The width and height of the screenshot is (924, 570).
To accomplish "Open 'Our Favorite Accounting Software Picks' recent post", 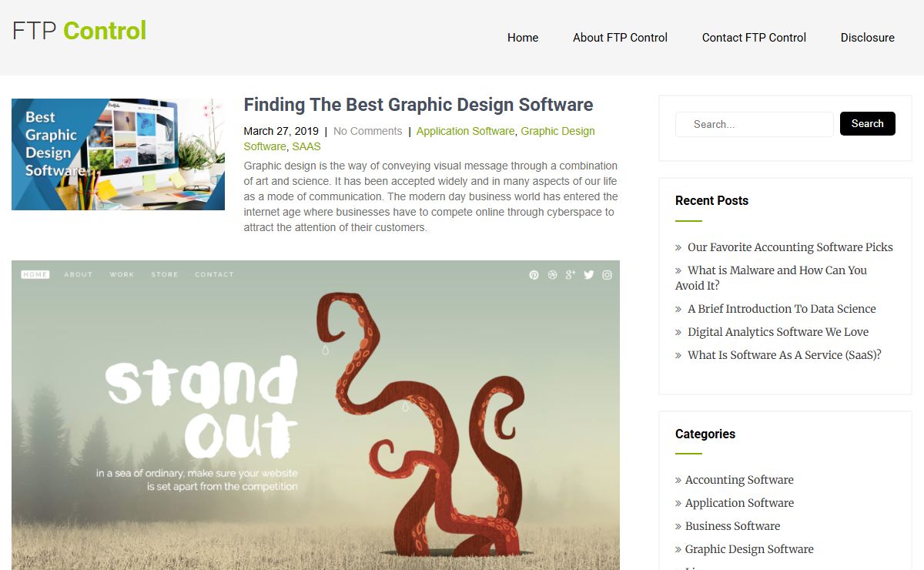I will pos(790,247).
